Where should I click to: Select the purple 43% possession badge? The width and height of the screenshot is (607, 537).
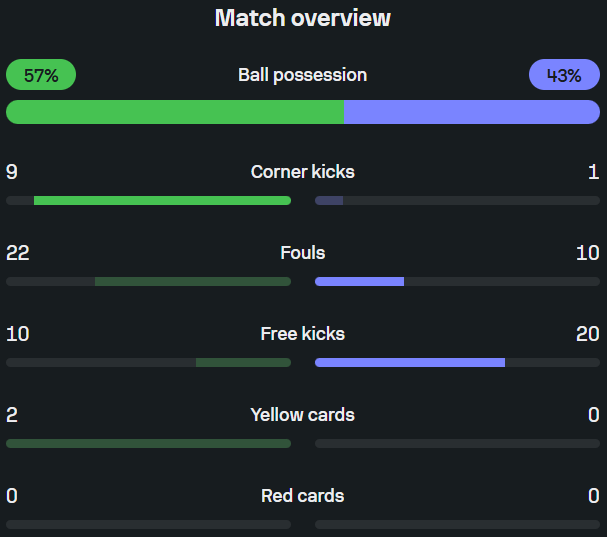click(564, 75)
